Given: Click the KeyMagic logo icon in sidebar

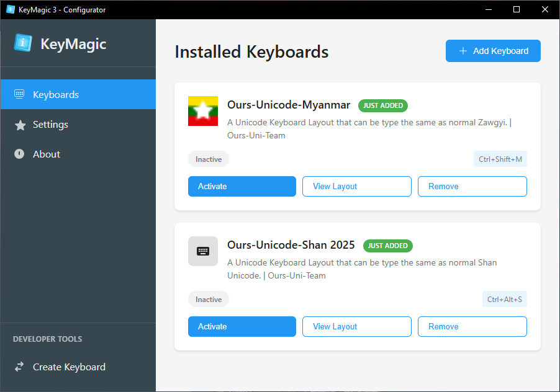Looking at the screenshot, I should point(23,43).
